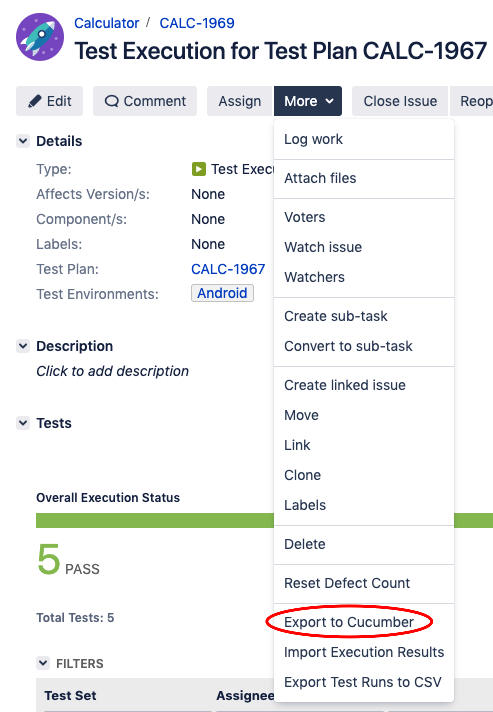Click the Calculator project rocket avatar
493x712 pixels.
pos(40,37)
